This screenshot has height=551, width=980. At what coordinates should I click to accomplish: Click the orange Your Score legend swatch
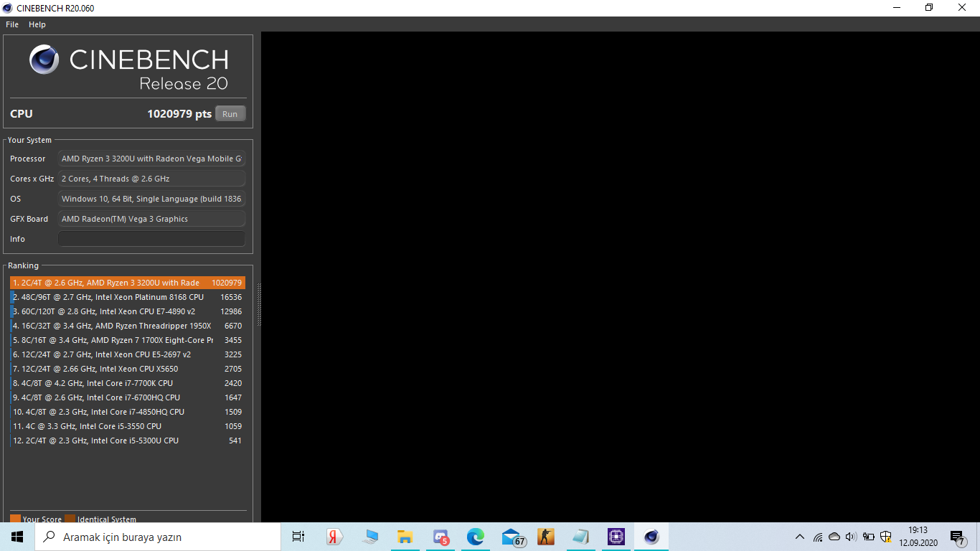(15, 519)
